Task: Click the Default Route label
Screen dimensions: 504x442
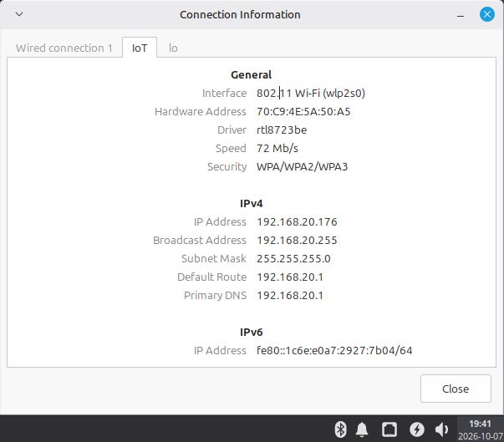Action: point(211,277)
